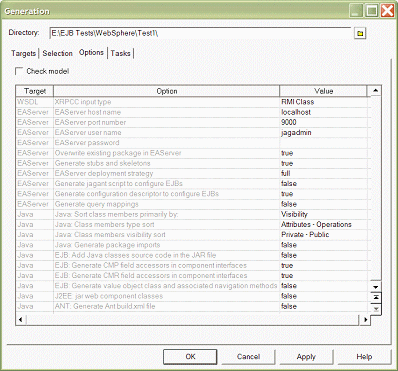Click the horizontal scrollbar left arrow
Screen dimensions: 398x371
click(21, 320)
